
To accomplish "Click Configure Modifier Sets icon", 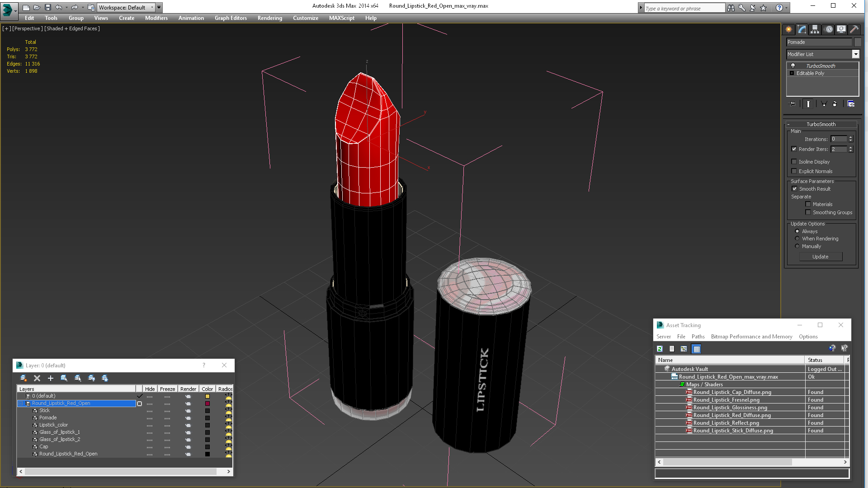I will [x=851, y=104].
